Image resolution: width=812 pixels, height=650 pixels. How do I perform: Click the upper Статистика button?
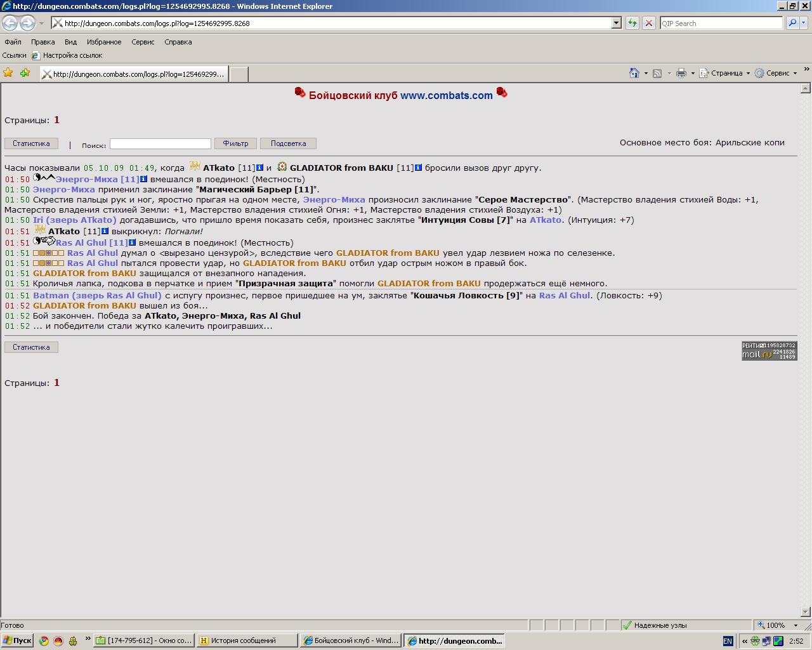click(31, 143)
